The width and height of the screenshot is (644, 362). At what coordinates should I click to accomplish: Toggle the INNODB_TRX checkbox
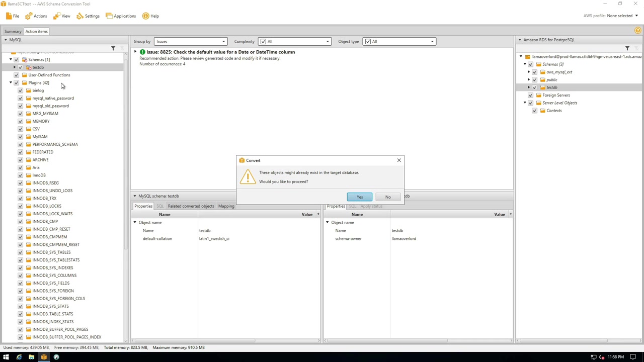tap(20, 198)
